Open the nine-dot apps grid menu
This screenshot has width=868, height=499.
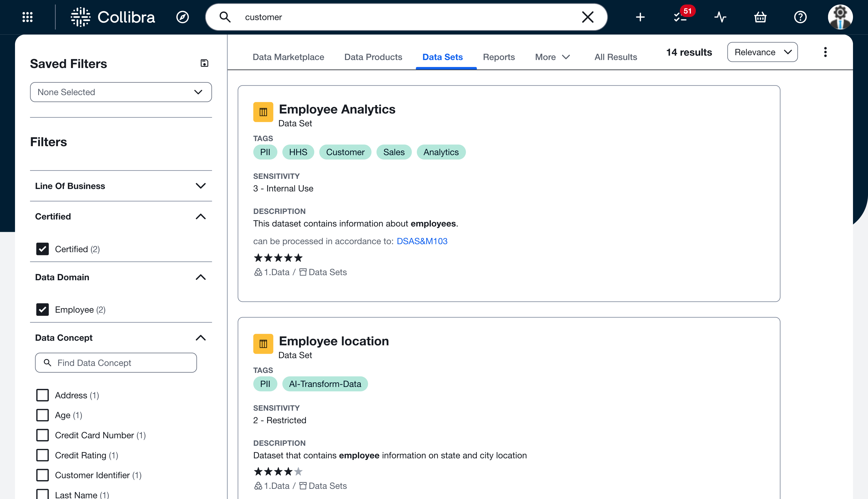(x=27, y=17)
